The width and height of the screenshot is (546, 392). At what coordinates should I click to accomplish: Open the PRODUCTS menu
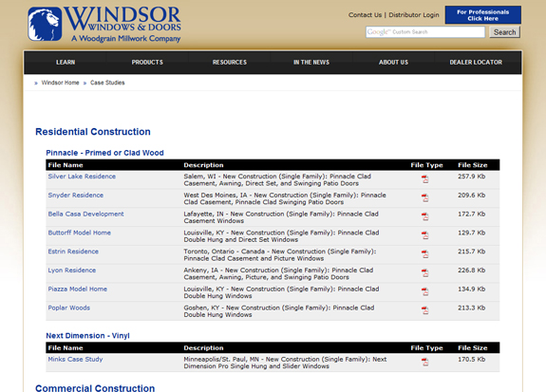(147, 63)
